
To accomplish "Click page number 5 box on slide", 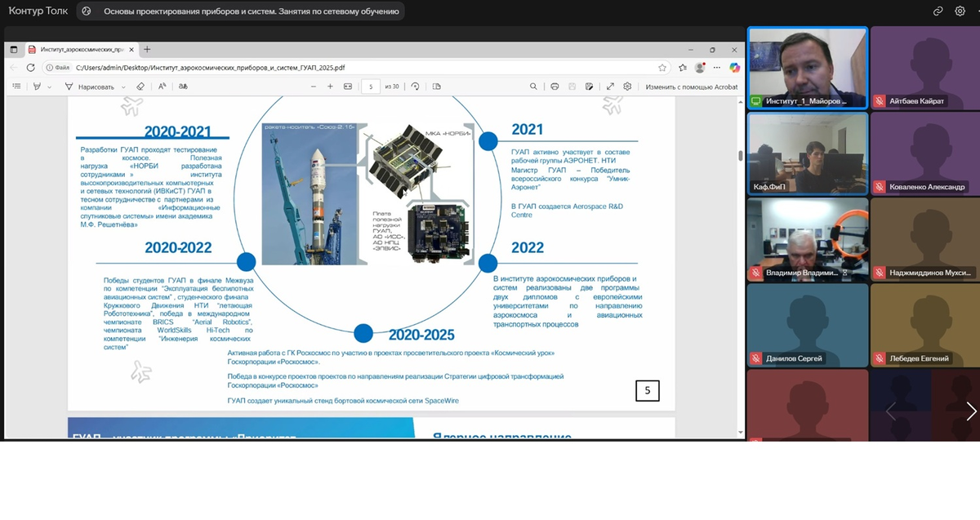I will coord(648,391).
